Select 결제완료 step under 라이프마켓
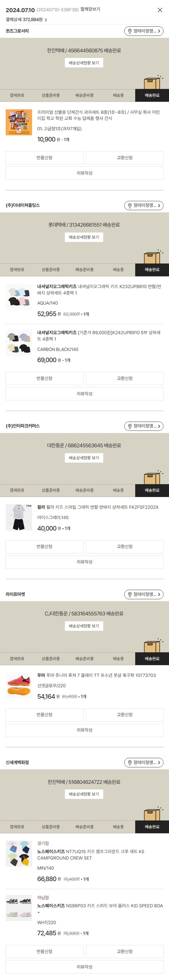Image resolution: width=169 pixels, height=980 pixels. pyautogui.click(x=17, y=658)
